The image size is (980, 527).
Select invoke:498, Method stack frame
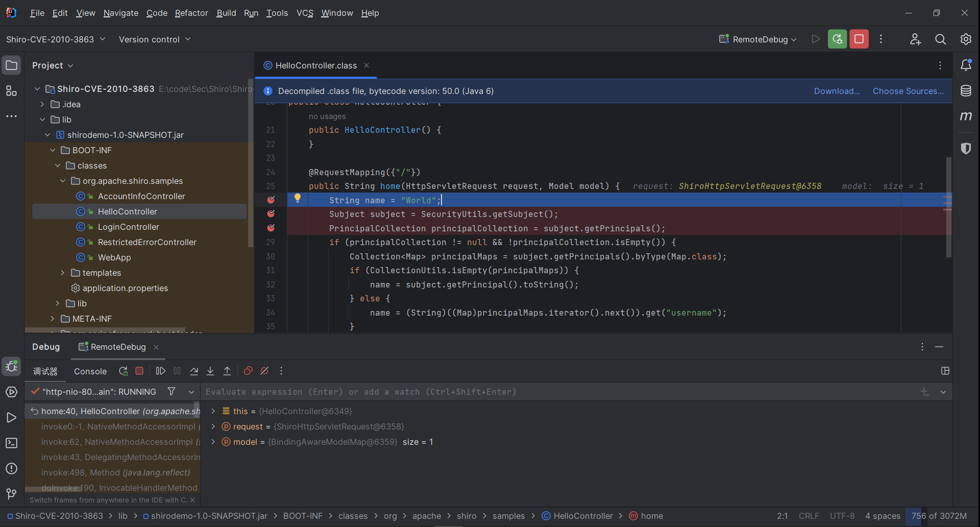(115, 472)
